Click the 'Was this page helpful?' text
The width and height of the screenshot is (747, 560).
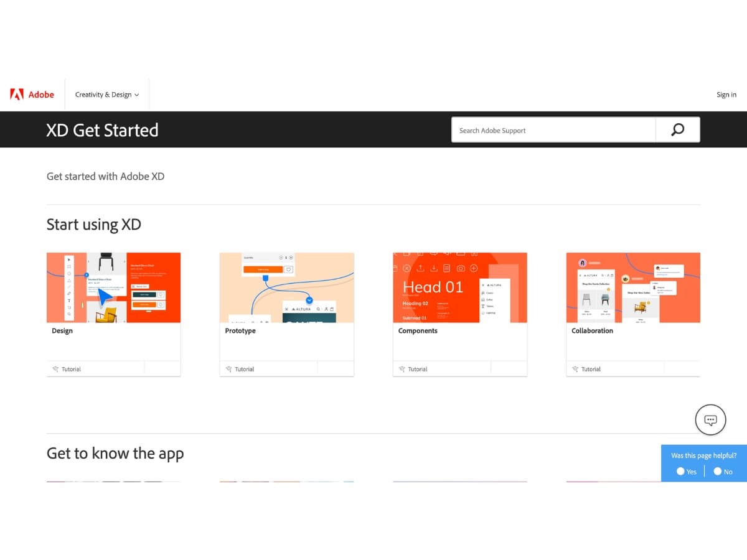pos(704,455)
